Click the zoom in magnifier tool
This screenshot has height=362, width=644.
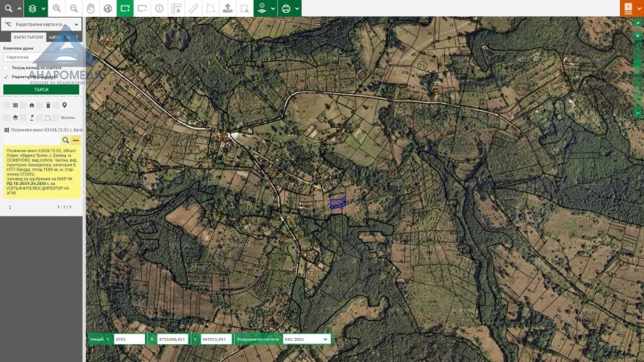click(x=56, y=8)
